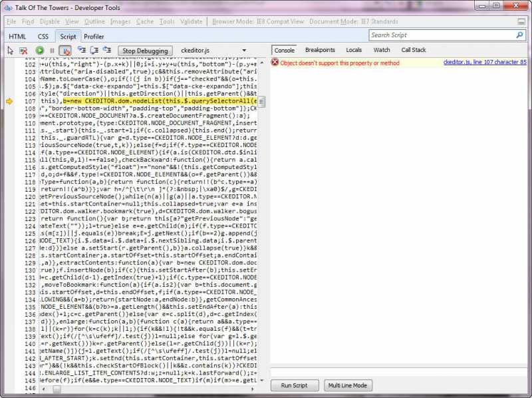The height and width of the screenshot is (398, 532).
Task: Click the Step Over icon
Action: pos(94,50)
